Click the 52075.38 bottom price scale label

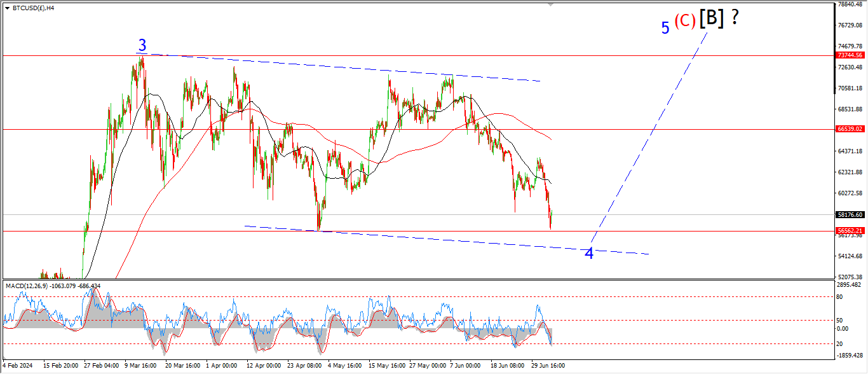click(849, 277)
